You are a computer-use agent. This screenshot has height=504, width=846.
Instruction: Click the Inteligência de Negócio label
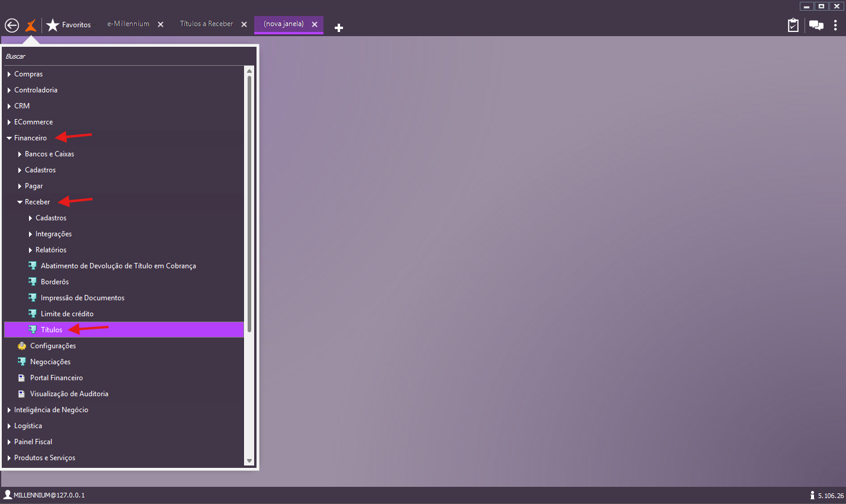point(51,410)
